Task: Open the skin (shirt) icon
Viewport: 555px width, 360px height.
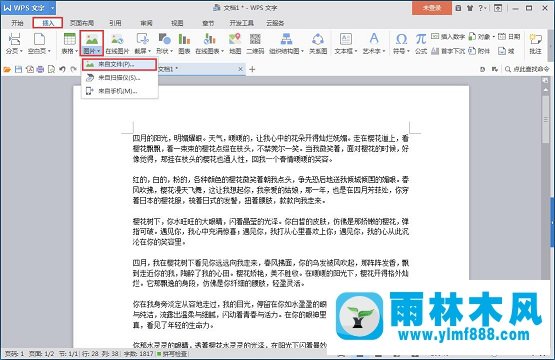Action: [x=470, y=8]
